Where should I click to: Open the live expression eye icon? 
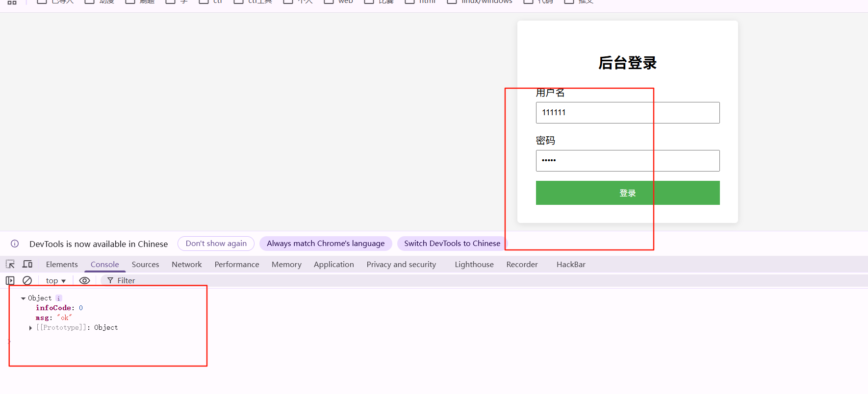[84, 280]
